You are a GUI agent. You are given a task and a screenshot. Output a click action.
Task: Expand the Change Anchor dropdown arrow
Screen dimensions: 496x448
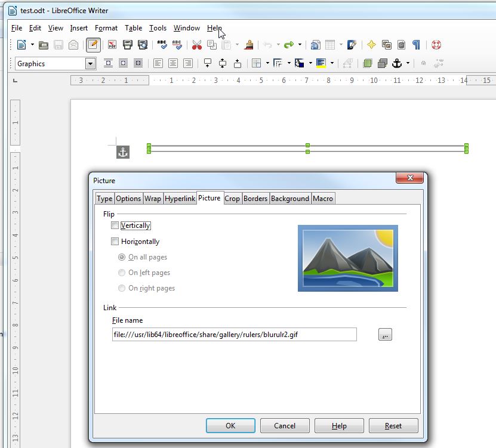point(408,63)
